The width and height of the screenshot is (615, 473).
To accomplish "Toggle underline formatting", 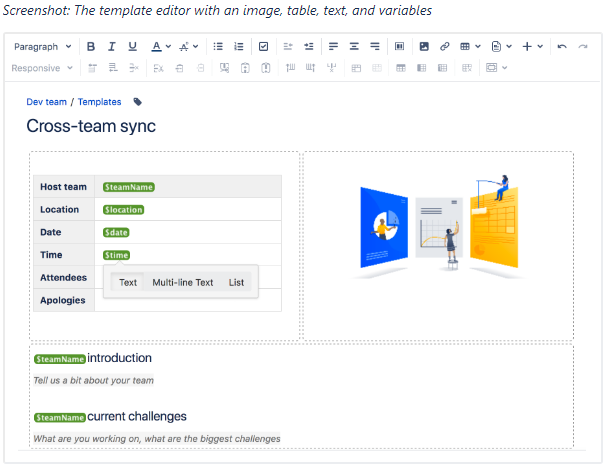I will click(133, 47).
